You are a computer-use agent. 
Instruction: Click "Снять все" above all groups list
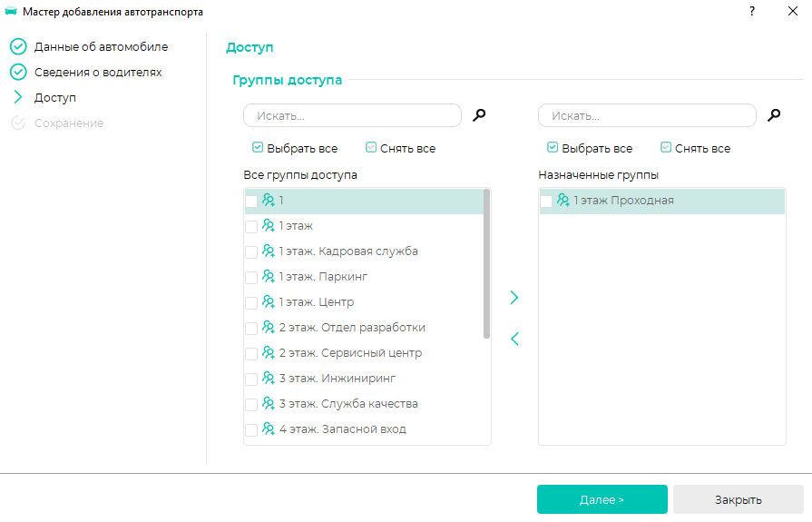400,148
